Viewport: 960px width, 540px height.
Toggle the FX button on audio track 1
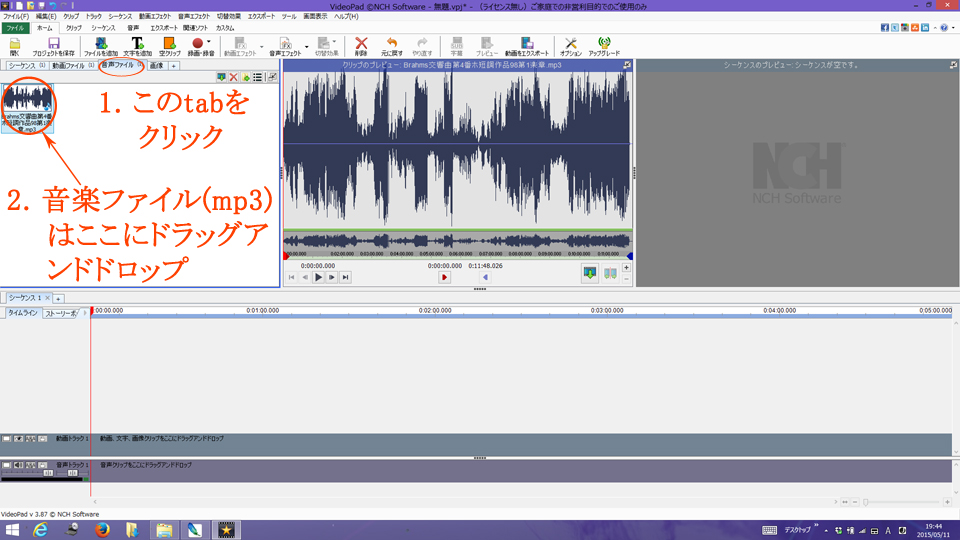pos(31,465)
